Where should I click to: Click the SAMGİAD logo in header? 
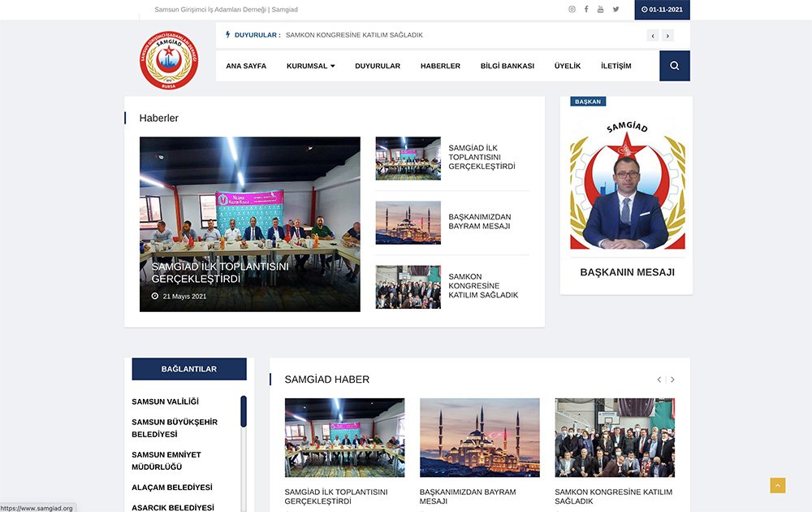[169, 60]
